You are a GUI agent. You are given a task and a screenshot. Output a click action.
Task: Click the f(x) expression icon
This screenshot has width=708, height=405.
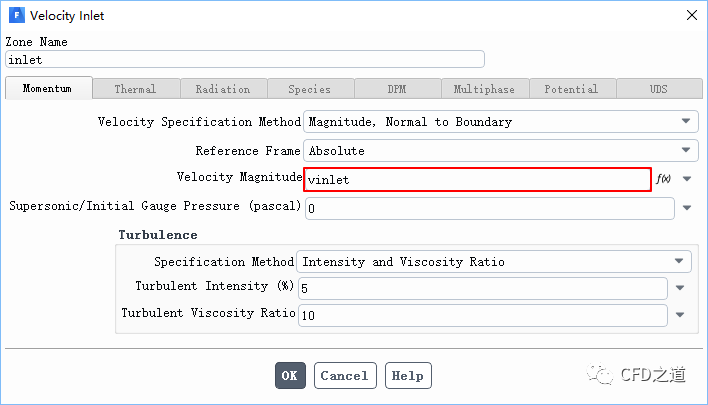(662, 180)
